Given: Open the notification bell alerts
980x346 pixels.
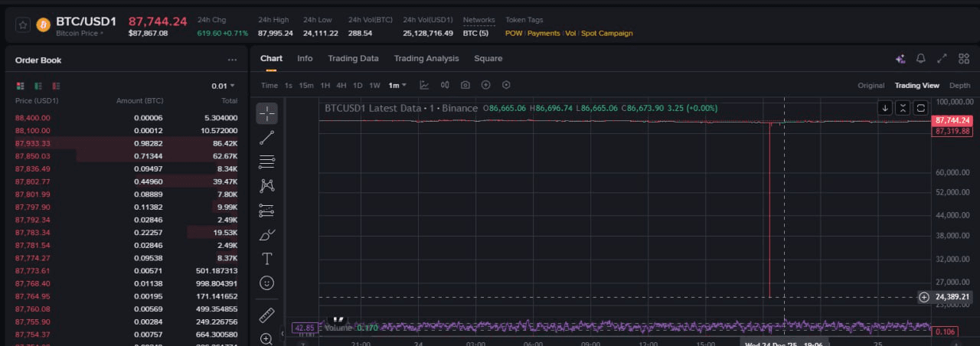Looking at the screenshot, I should [x=921, y=59].
